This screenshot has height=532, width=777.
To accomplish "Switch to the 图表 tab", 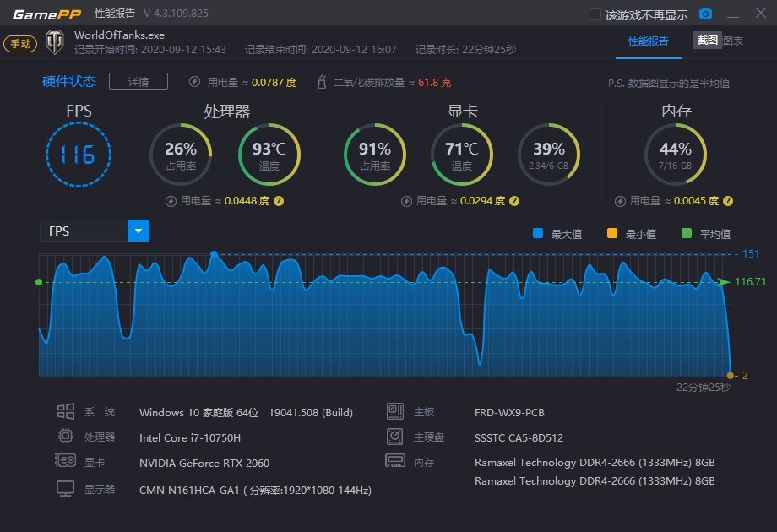I will click(732, 41).
